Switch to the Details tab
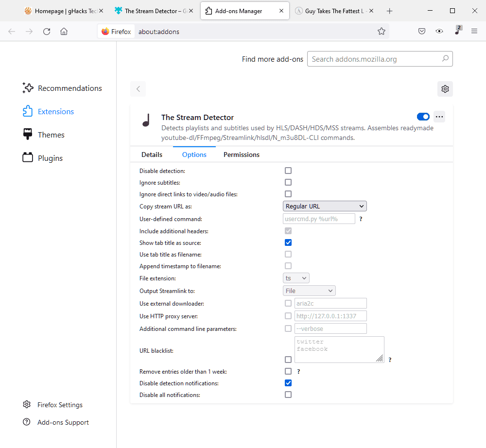 (x=152, y=155)
